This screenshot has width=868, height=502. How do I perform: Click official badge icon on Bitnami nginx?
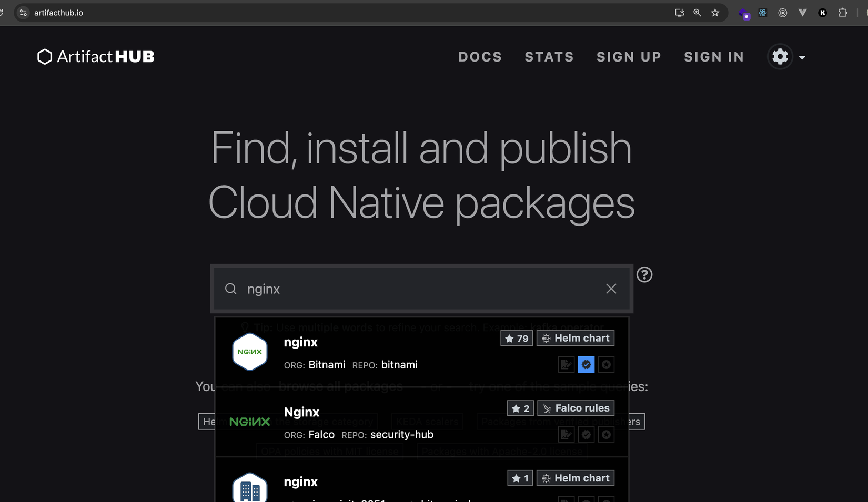click(606, 364)
